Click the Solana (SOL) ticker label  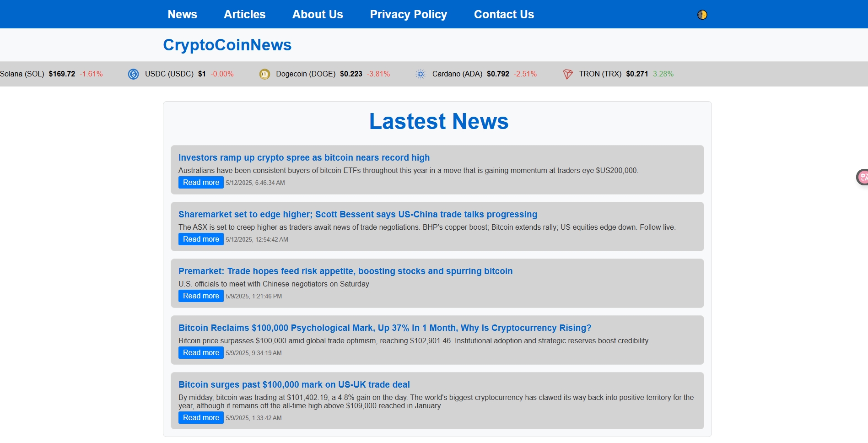(x=22, y=74)
